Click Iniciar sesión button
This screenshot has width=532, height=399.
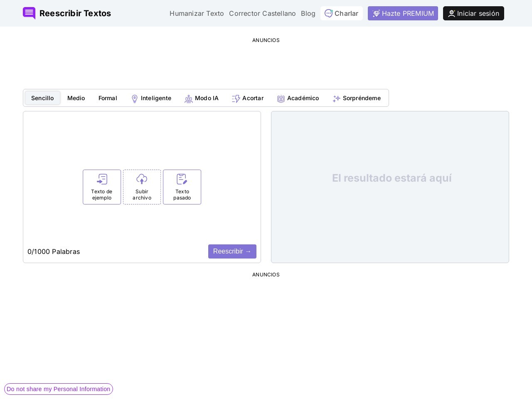(x=473, y=13)
